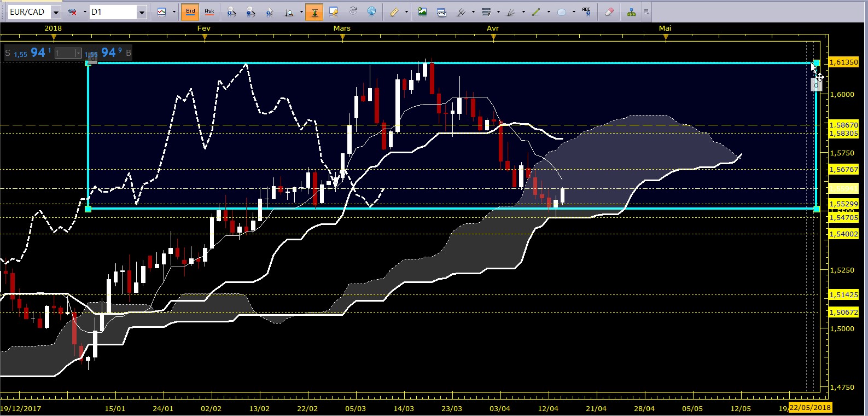Viewport: 868px width, 416px height.
Task: Select the green trend line tool
Action: (537, 11)
